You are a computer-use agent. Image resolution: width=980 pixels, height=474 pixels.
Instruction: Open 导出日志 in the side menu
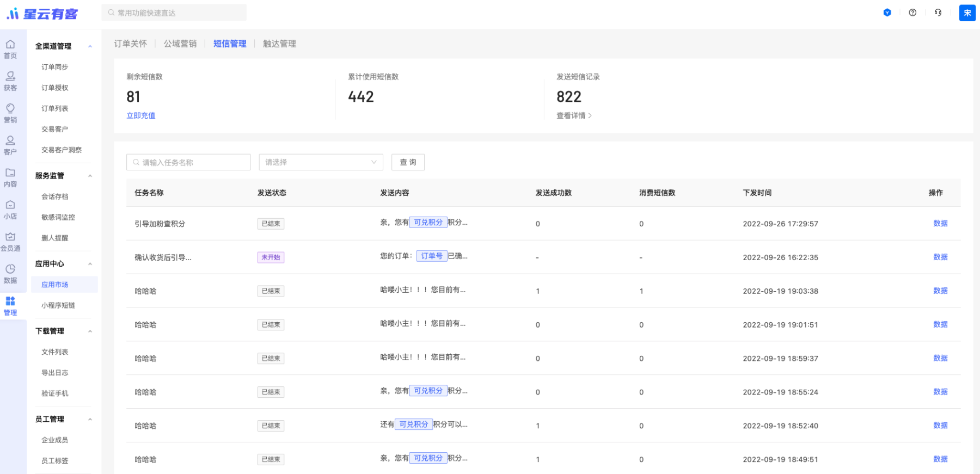tap(55, 373)
